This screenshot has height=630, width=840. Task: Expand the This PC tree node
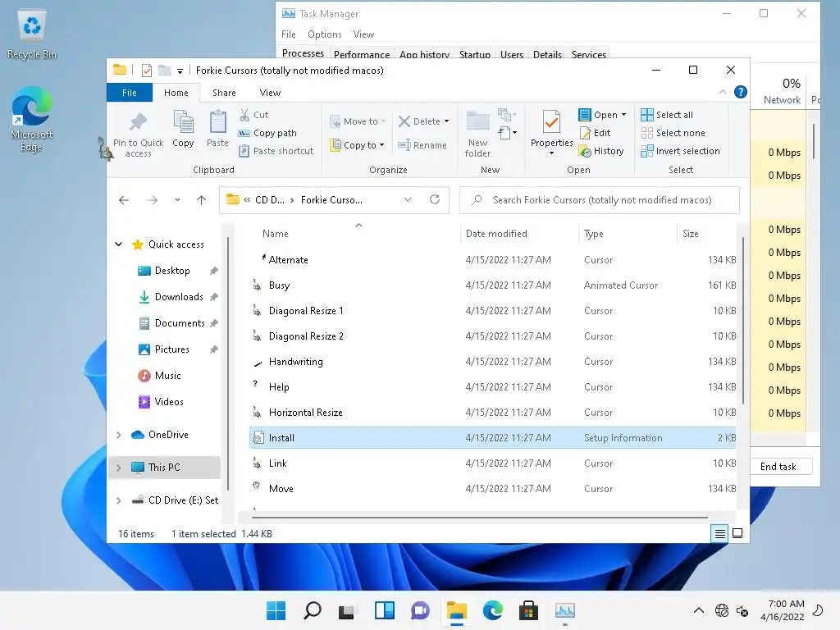[118, 468]
